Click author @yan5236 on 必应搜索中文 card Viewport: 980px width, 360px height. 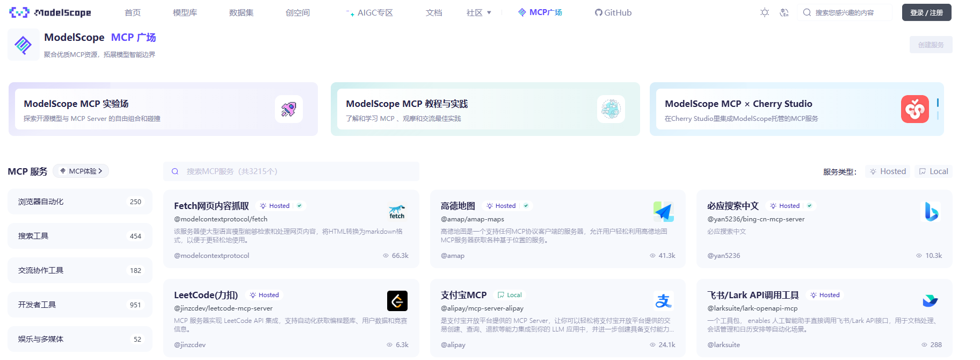pos(724,256)
